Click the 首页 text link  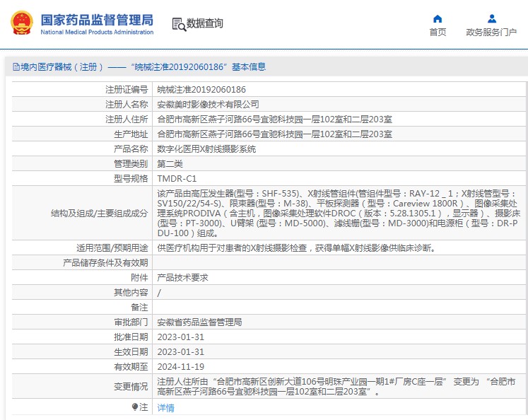coord(438,33)
